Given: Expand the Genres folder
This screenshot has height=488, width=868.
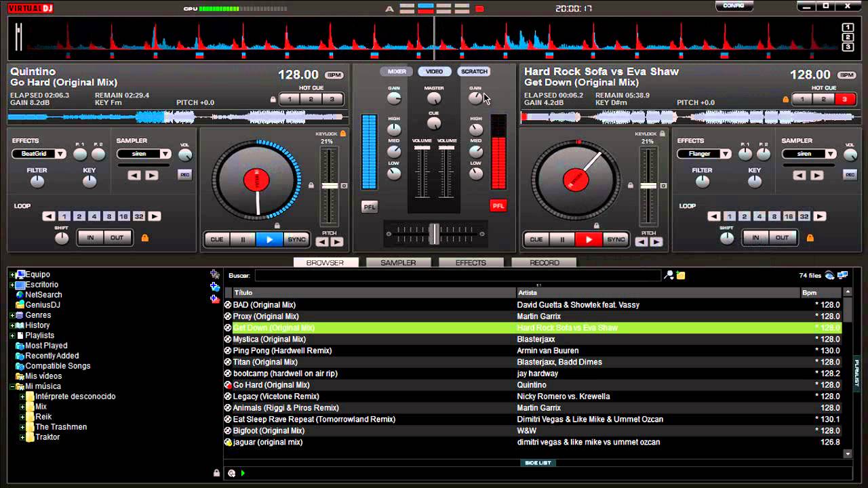Looking at the screenshot, I should (12, 315).
